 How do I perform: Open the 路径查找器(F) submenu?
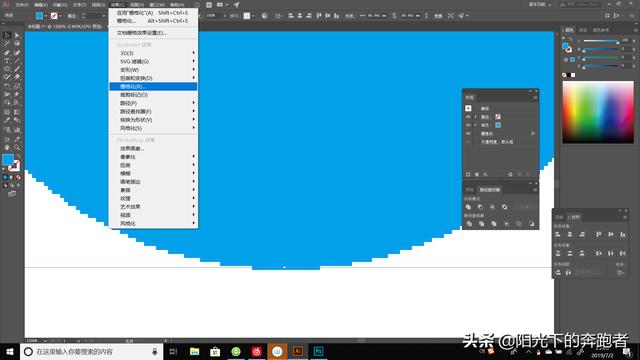[153, 111]
